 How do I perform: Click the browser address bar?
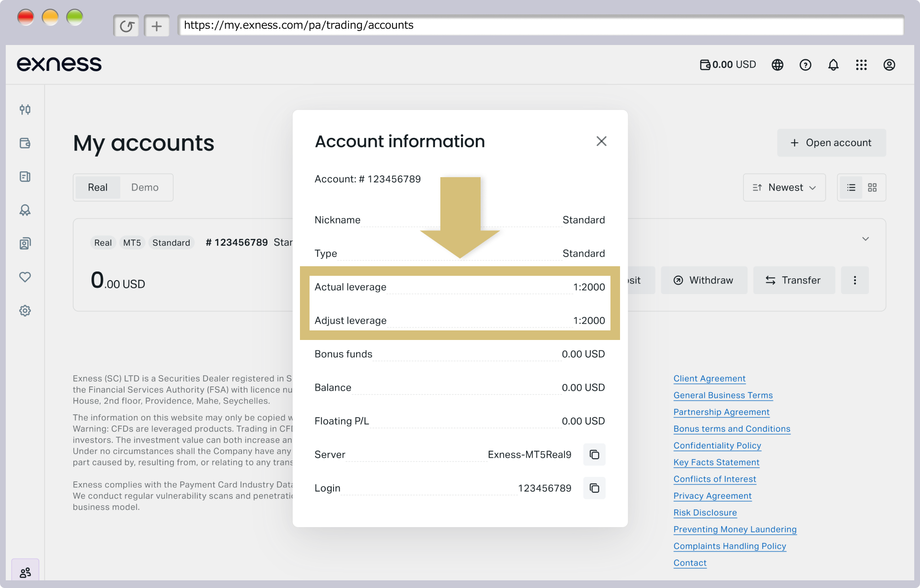(x=540, y=25)
